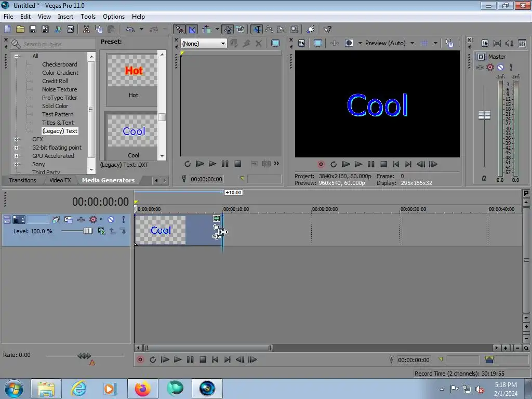The height and width of the screenshot is (399, 532).
Task: Toggle mute on the Master bus
Action: tap(500, 67)
